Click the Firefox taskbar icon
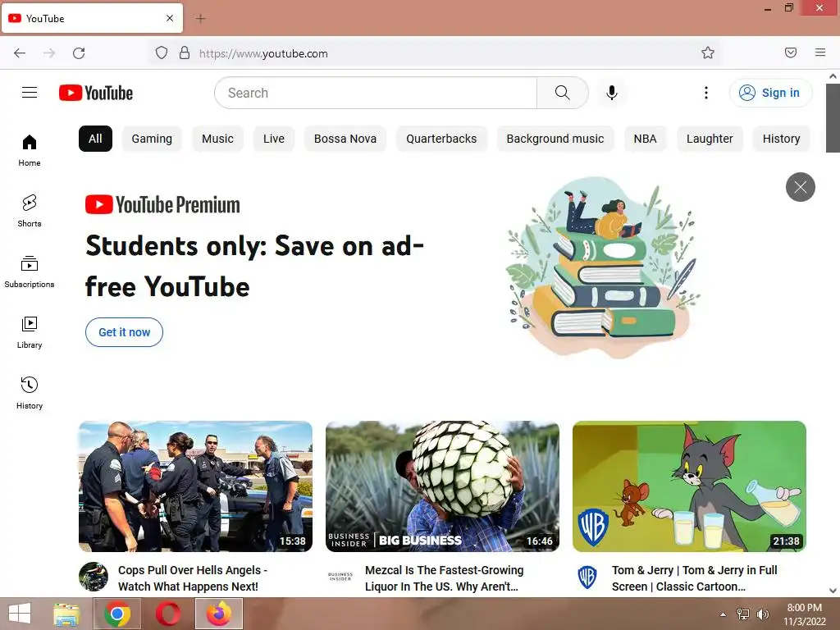Screen dimensions: 840x630 [219, 614]
